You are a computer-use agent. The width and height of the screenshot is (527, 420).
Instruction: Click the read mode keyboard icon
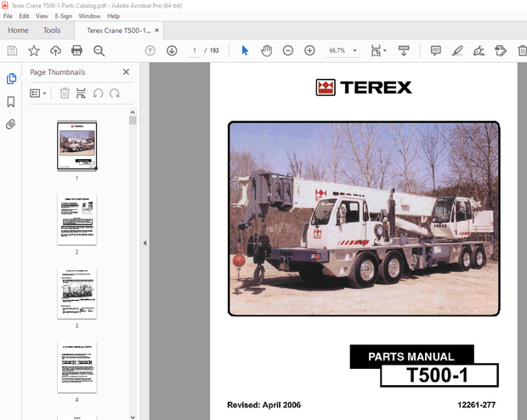pyautogui.click(x=404, y=51)
